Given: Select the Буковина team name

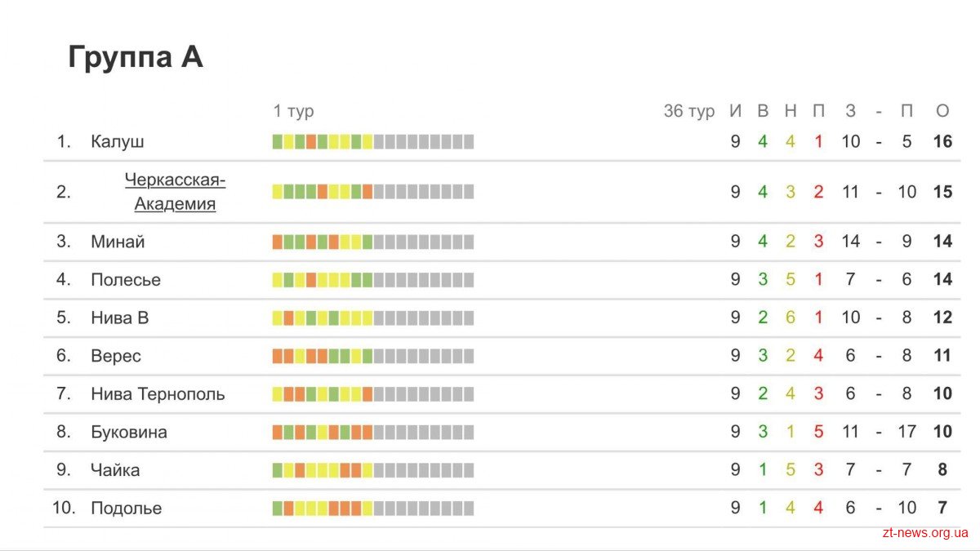Looking at the screenshot, I should tap(129, 432).
